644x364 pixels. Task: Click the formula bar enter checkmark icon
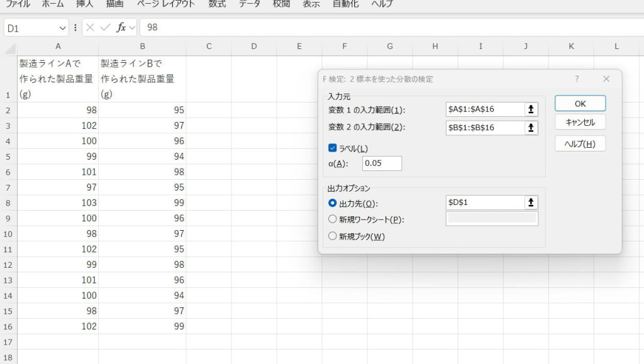pyautogui.click(x=106, y=28)
